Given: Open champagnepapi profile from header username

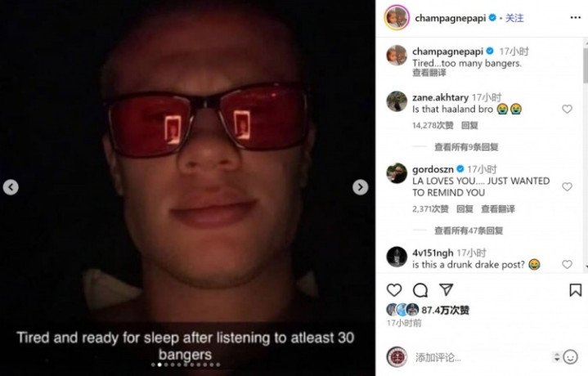Looking at the screenshot, I should coord(451,18).
